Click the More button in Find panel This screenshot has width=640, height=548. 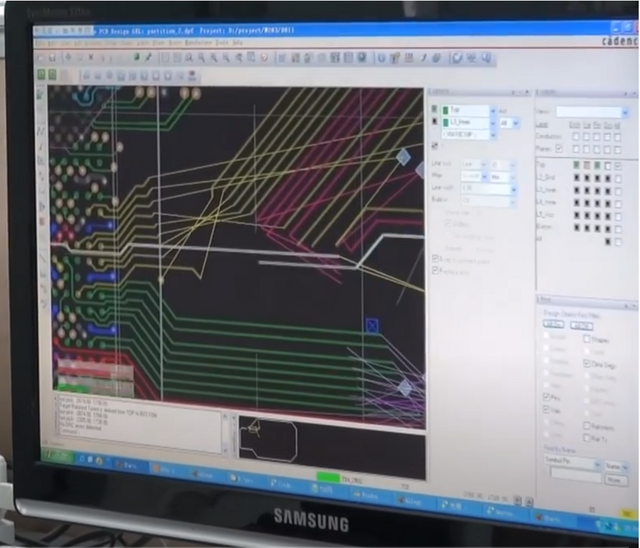tap(616, 480)
